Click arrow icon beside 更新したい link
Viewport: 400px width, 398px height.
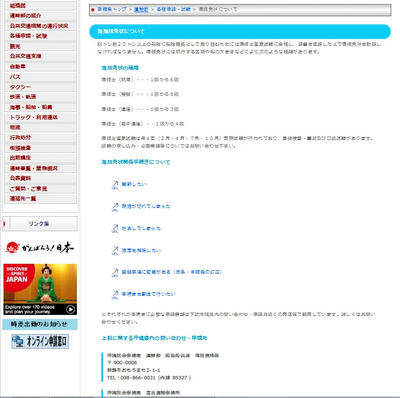point(115,185)
